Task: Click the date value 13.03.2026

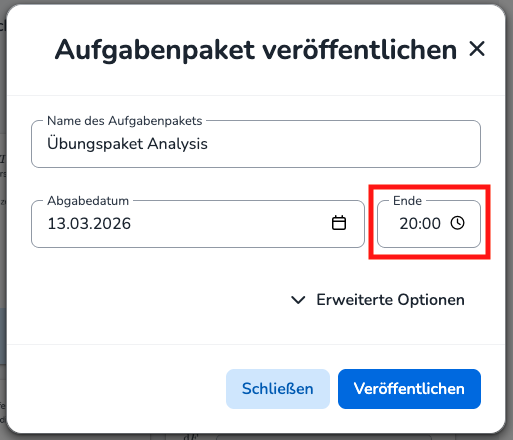Action: coord(89,223)
